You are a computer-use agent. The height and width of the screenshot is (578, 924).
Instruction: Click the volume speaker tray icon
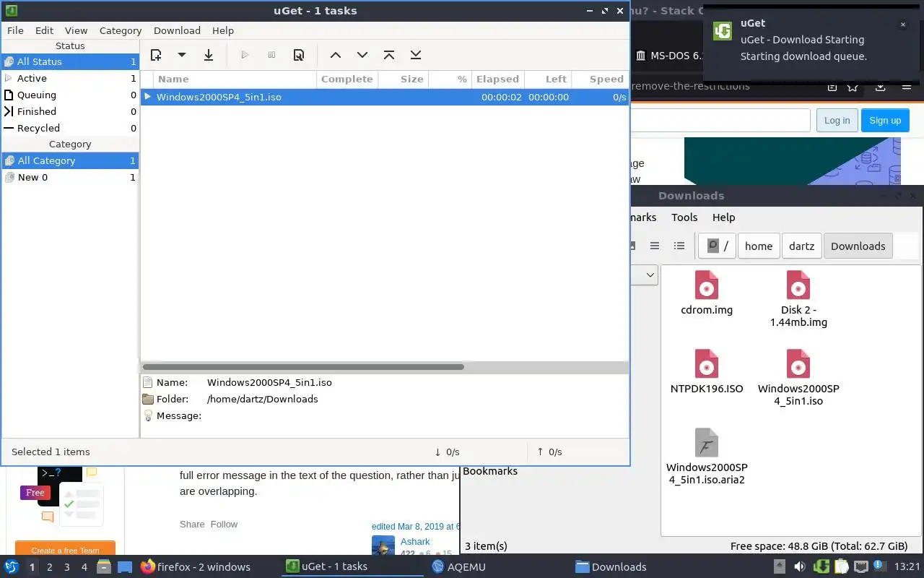click(x=799, y=566)
